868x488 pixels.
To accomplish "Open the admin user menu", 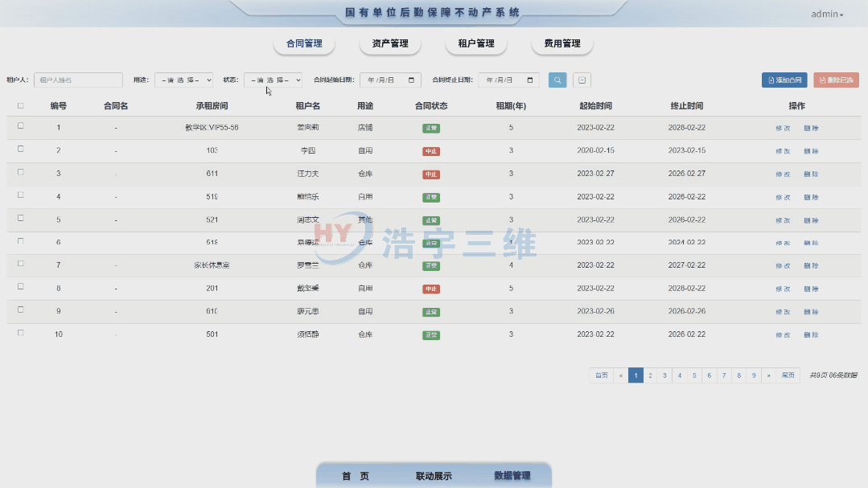I will (827, 14).
